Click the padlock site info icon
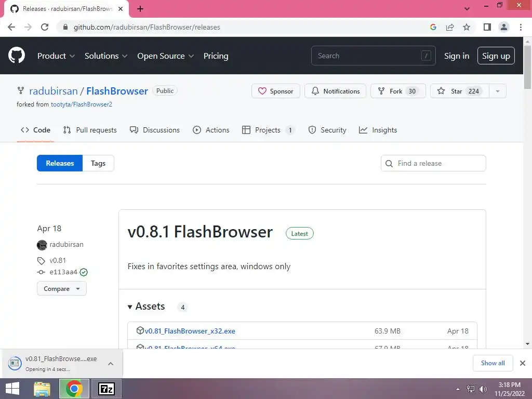This screenshot has width=532, height=399. [x=65, y=27]
